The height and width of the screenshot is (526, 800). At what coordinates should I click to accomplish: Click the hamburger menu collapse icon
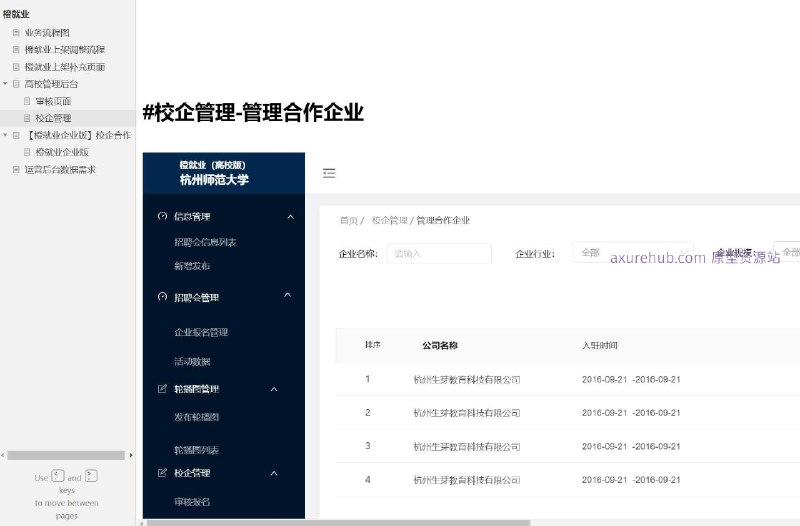[x=329, y=173]
